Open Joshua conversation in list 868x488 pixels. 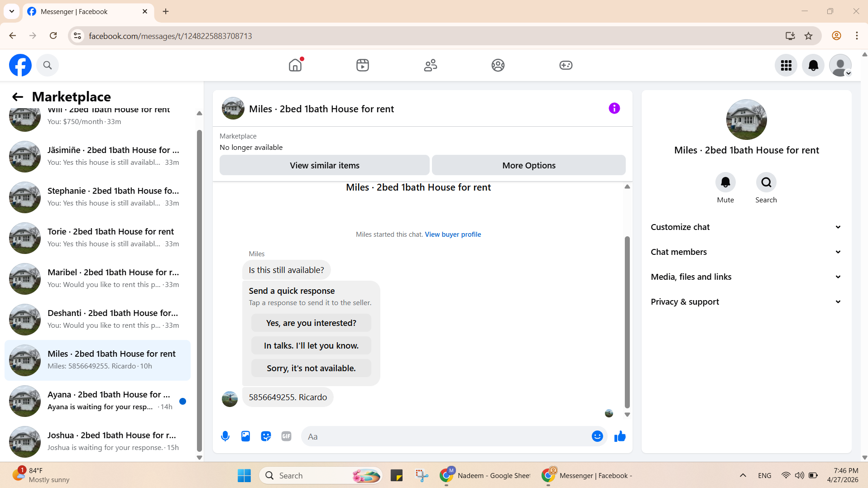[x=97, y=441]
